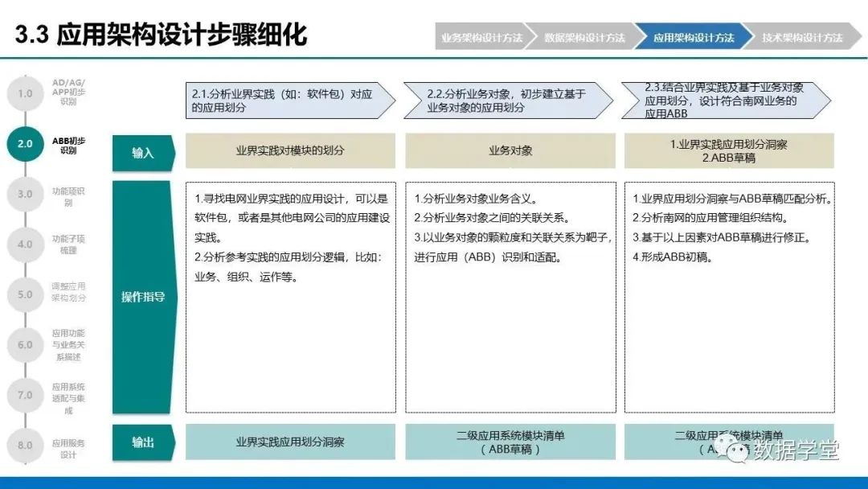The width and height of the screenshot is (868, 489).
Task: Select the 二级应用系统模块清单 ABB草稿 output box
Action: pos(510,442)
